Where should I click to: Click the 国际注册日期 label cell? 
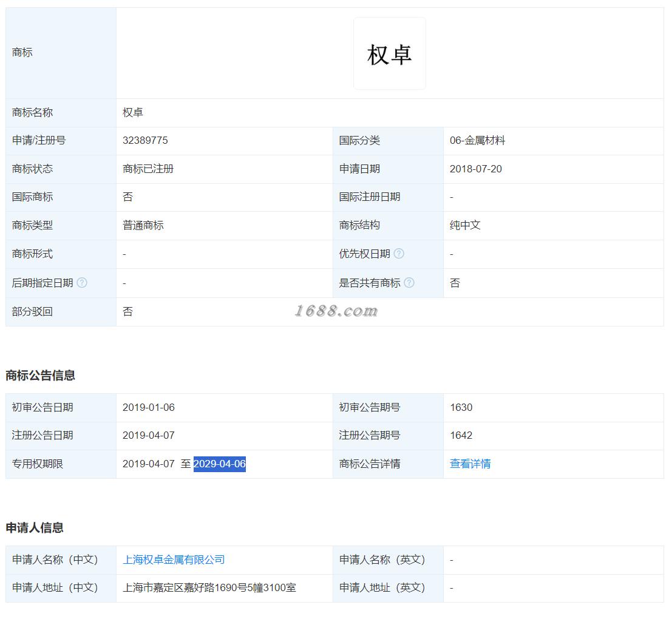pos(389,197)
